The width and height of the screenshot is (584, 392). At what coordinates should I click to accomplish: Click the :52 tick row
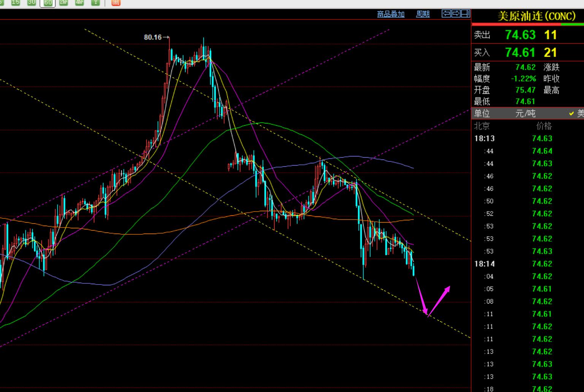pos(528,213)
